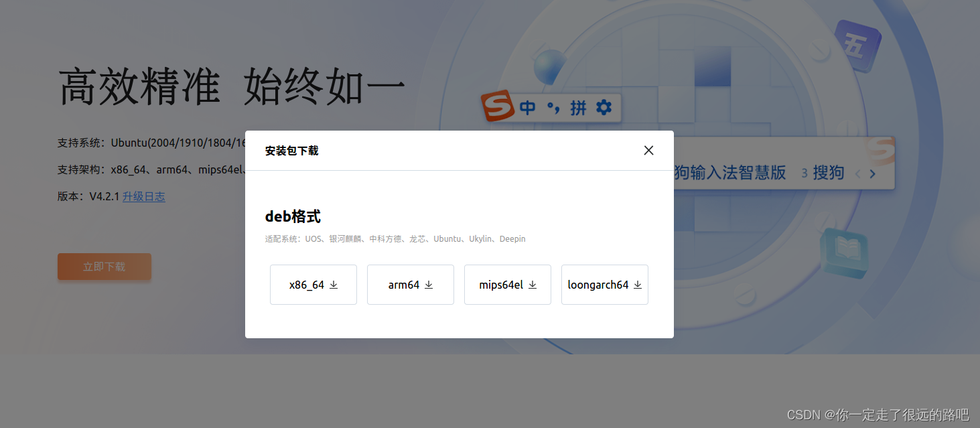Click the 版本：V4.2.1 text
This screenshot has width=980, height=428.
pyautogui.click(x=88, y=196)
